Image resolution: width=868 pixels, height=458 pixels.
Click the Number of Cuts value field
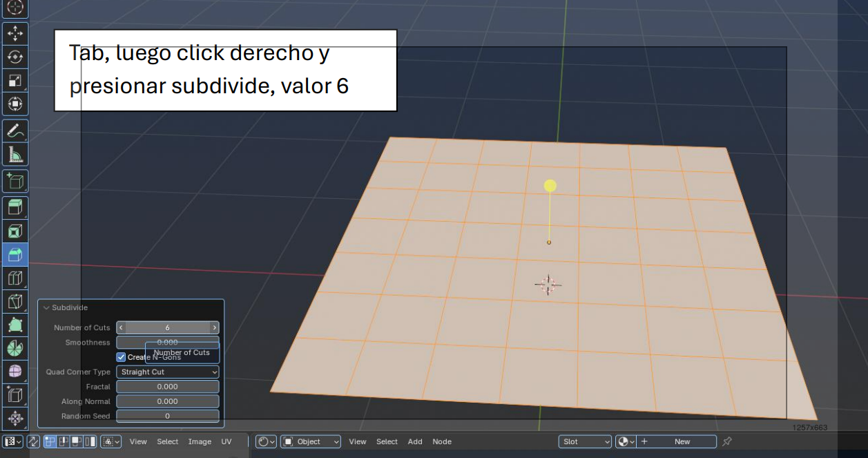(x=168, y=327)
